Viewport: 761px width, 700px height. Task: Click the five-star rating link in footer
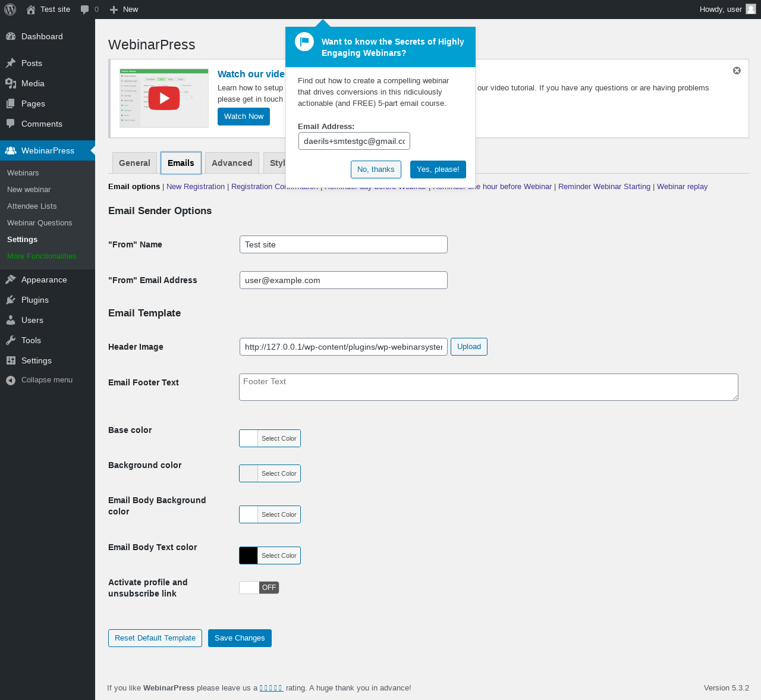click(x=271, y=688)
